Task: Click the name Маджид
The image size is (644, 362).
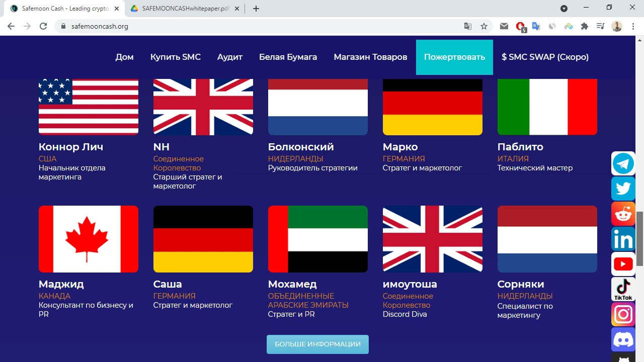Action: (61, 284)
